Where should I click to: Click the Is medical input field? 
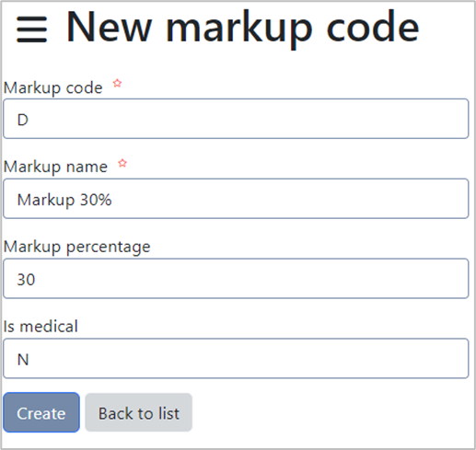236,358
